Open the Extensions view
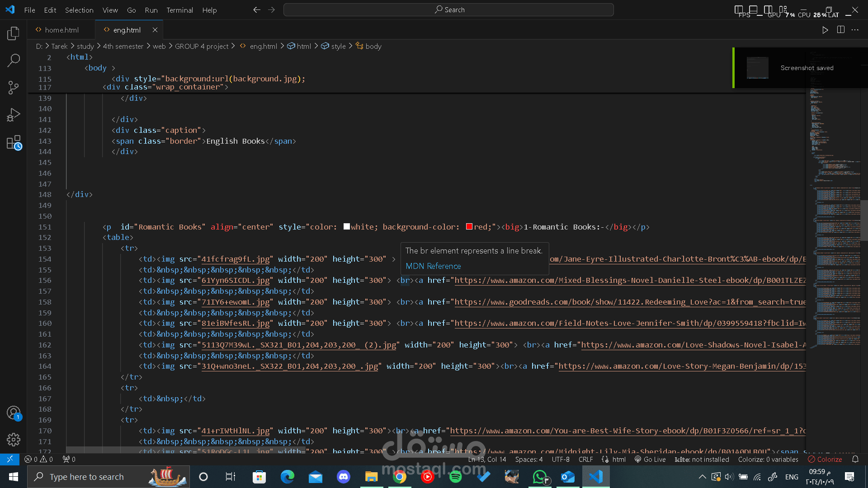868x488 pixels. 14,143
